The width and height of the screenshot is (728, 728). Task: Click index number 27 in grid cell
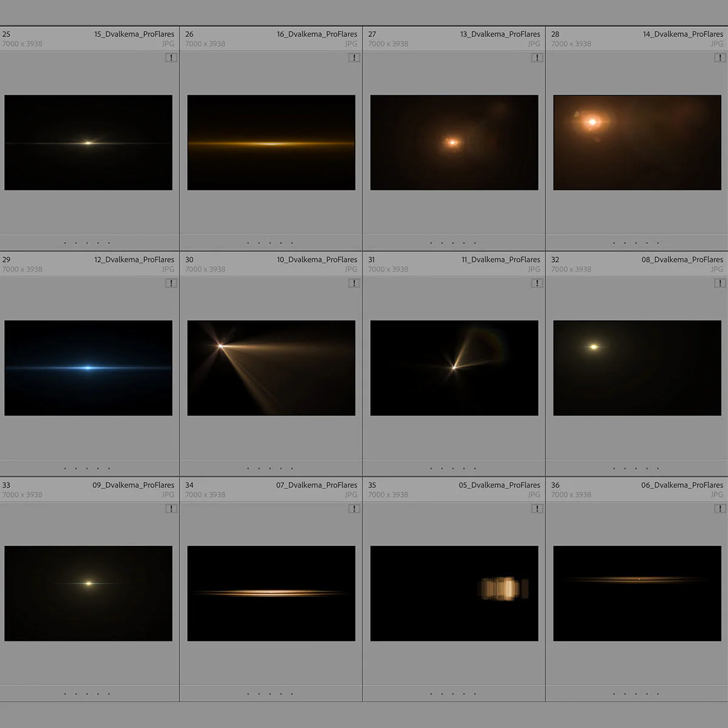(372, 34)
